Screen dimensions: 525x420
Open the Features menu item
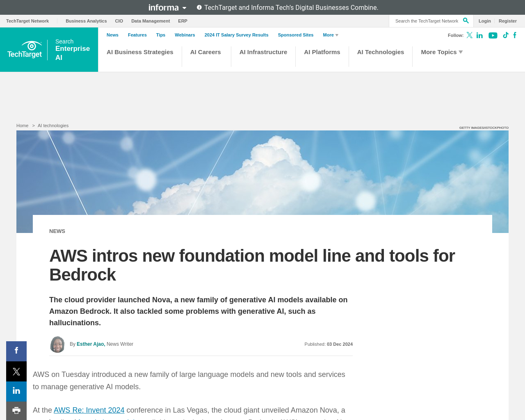click(x=137, y=35)
